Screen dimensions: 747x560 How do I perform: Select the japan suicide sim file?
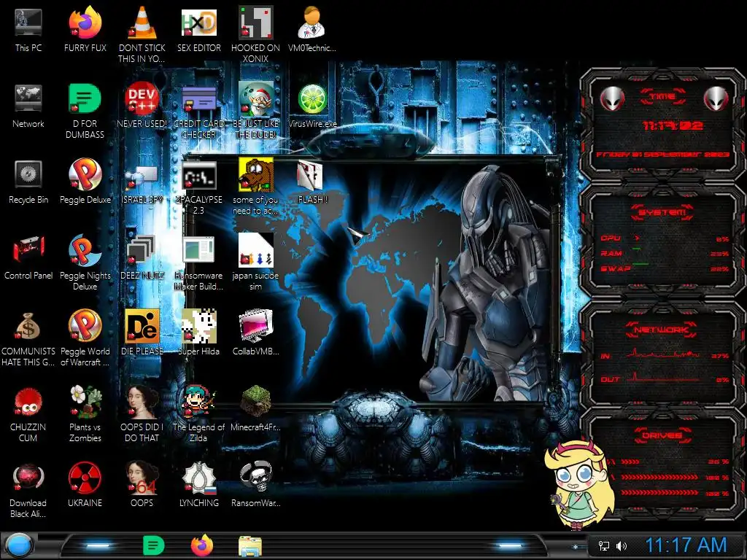(x=255, y=262)
